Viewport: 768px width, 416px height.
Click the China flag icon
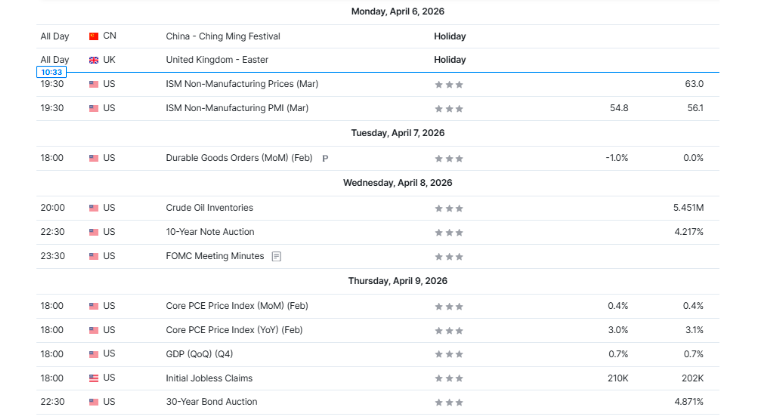[x=94, y=36]
